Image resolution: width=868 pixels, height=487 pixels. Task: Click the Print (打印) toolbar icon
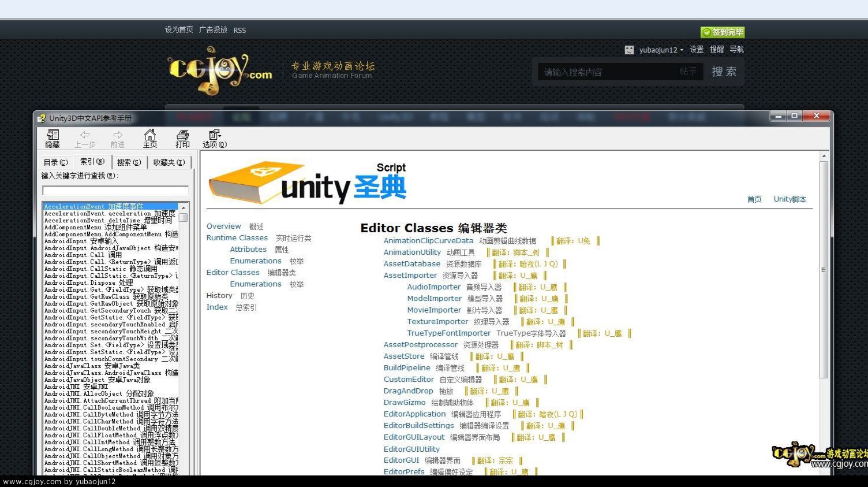(182, 139)
